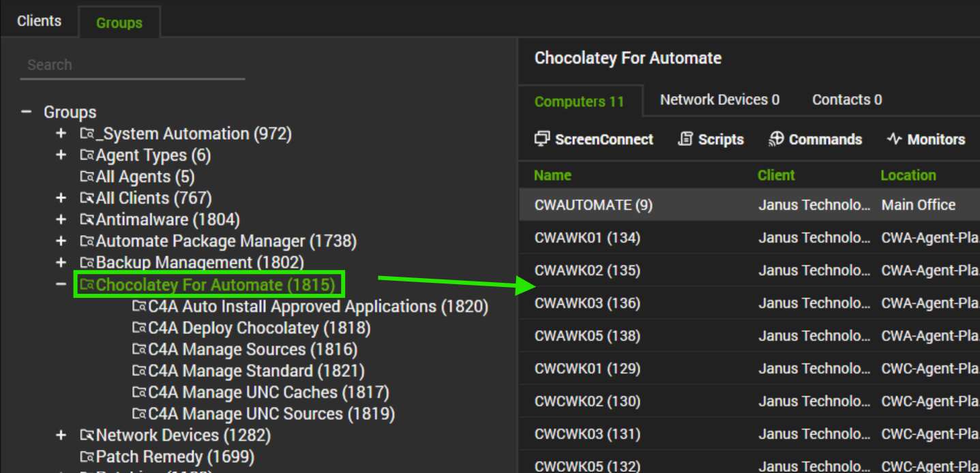The image size is (980, 473).
Task: Expand the Backup Management group
Action: click(61, 262)
